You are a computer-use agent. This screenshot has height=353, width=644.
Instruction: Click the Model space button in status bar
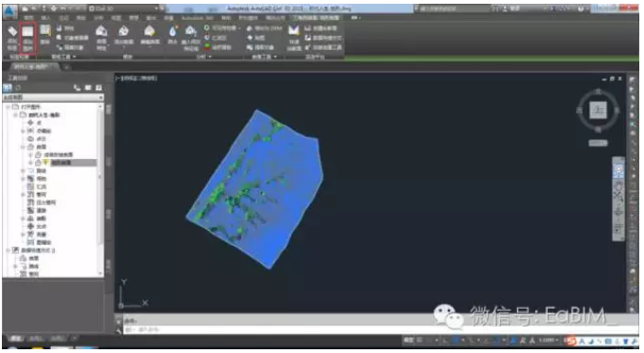pos(409,340)
